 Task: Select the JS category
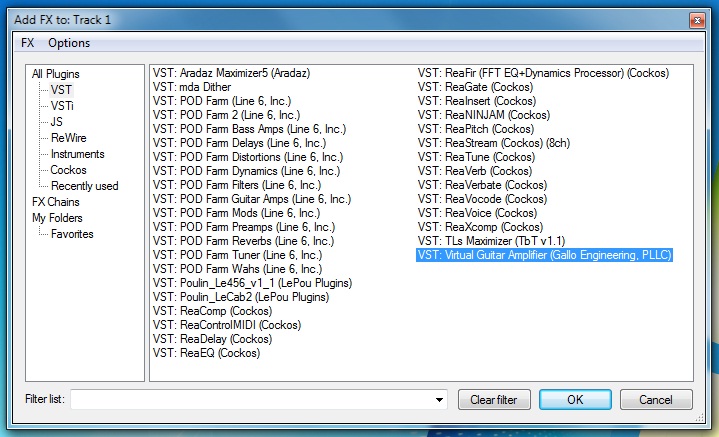click(x=56, y=122)
